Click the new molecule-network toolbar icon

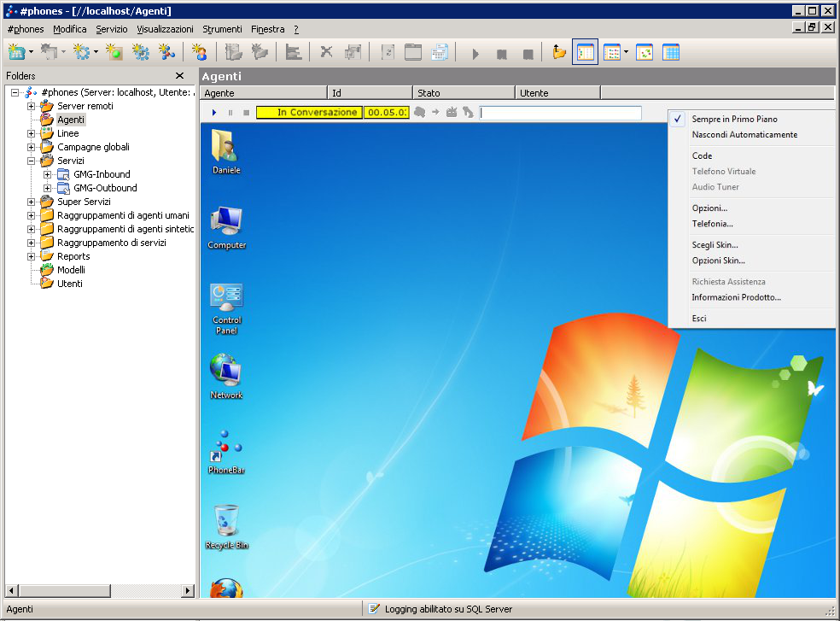click(x=167, y=52)
